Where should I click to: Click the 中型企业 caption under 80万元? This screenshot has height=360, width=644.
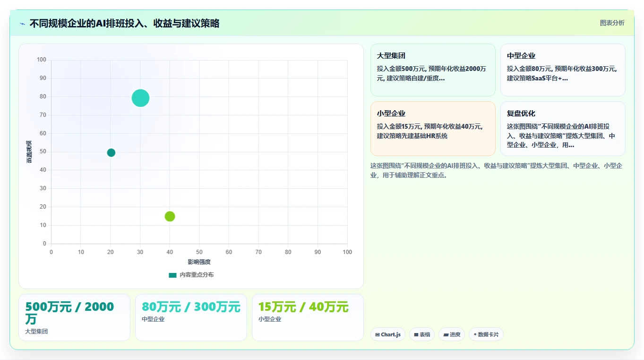(153, 319)
